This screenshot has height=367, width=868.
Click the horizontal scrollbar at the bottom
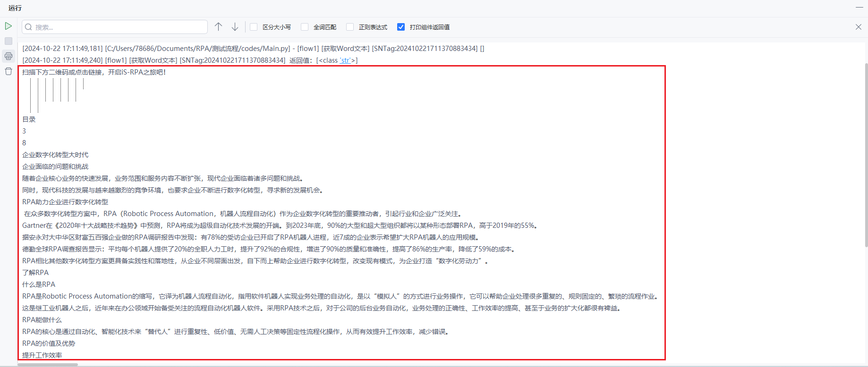coord(48,365)
